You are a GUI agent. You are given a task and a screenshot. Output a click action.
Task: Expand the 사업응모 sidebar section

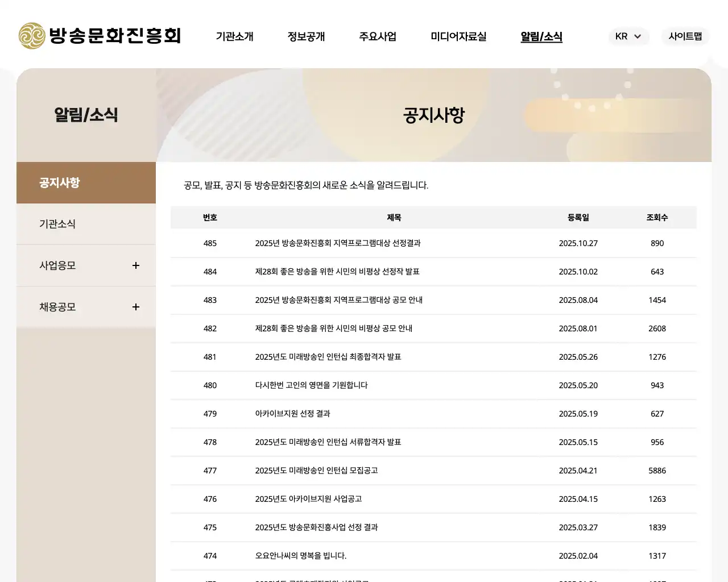pyautogui.click(x=135, y=265)
